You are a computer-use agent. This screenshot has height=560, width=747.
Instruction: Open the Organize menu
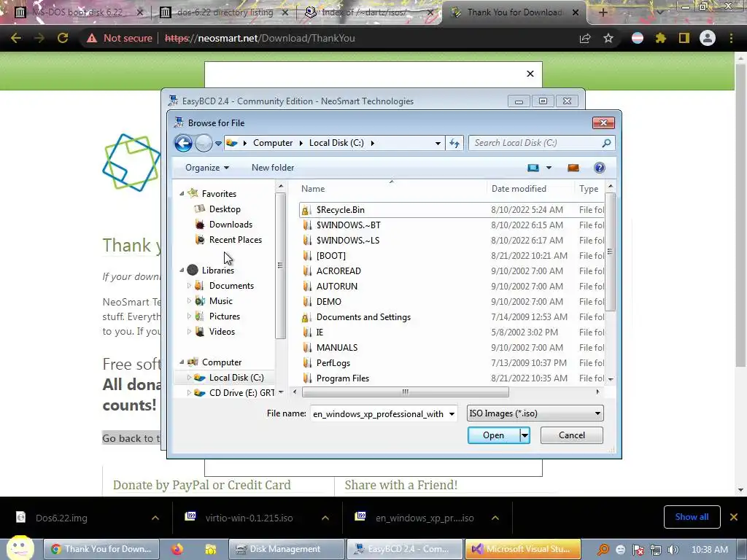click(x=207, y=168)
